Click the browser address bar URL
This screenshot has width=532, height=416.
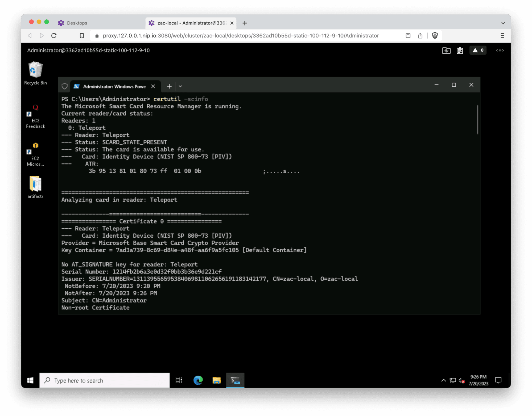click(241, 36)
